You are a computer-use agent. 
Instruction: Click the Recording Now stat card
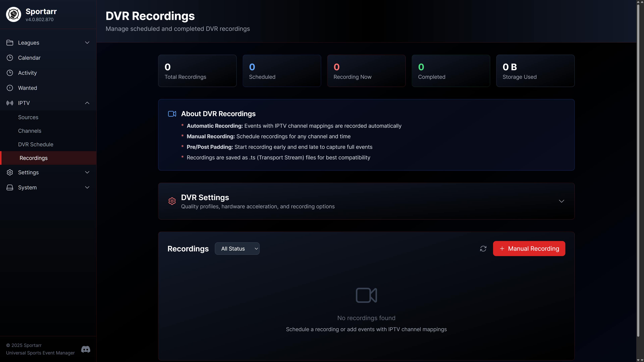(x=366, y=71)
